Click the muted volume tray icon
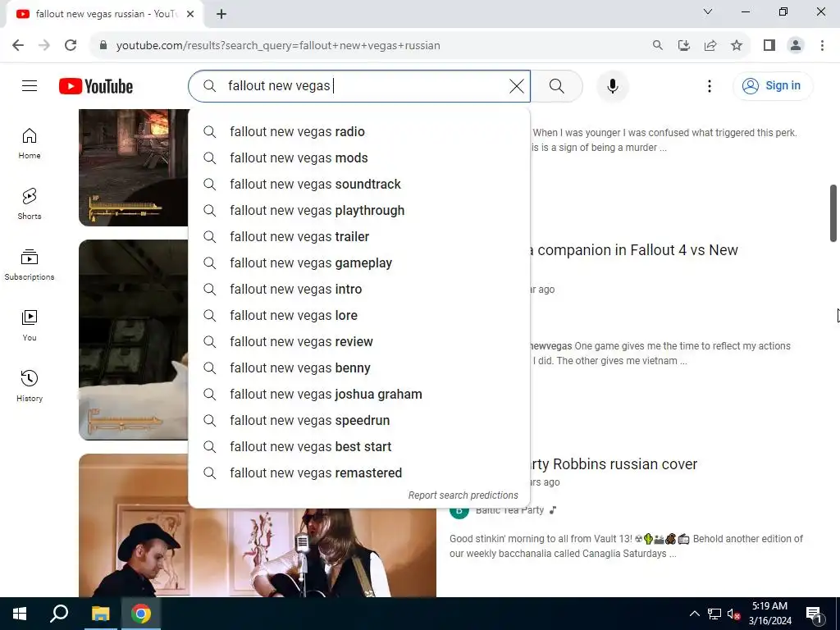The width and height of the screenshot is (840, 630). tap(733, 614)
